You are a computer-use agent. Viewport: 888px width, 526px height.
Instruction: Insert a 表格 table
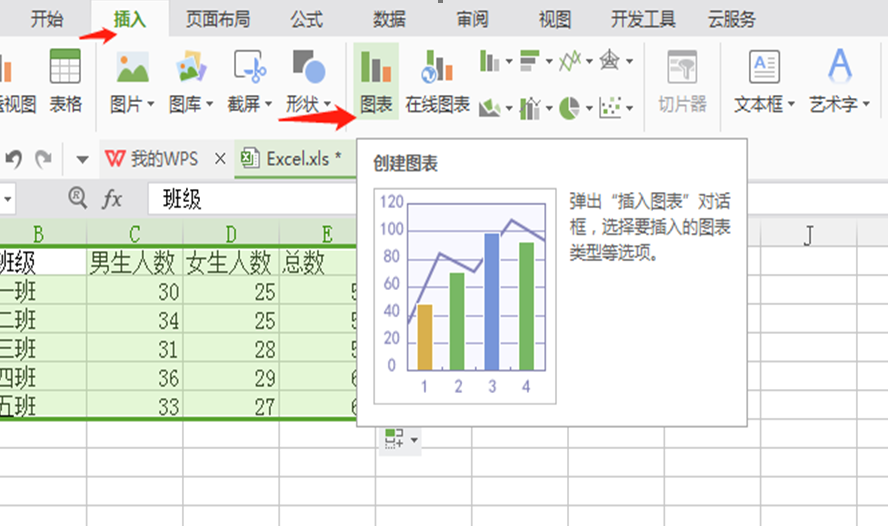[x=65, y=81]
